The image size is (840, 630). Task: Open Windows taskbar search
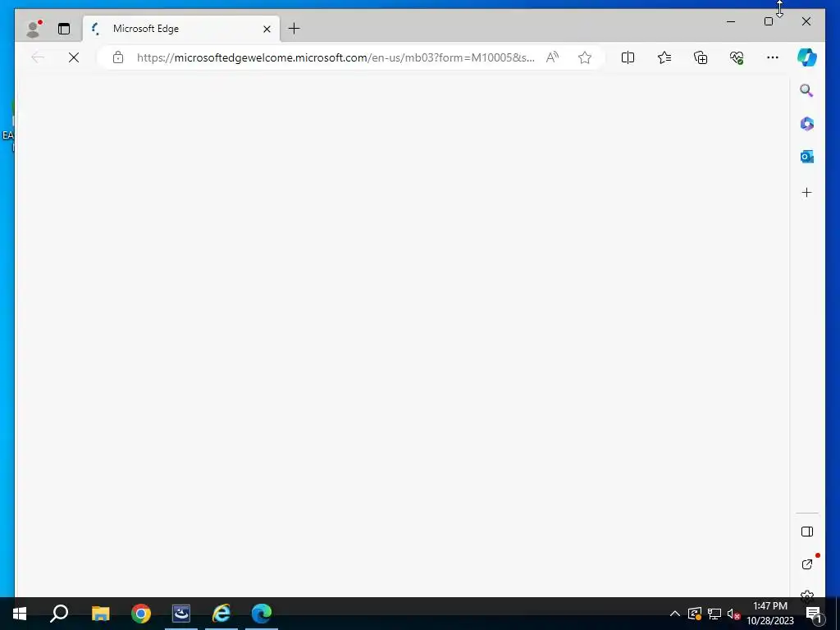59,614
